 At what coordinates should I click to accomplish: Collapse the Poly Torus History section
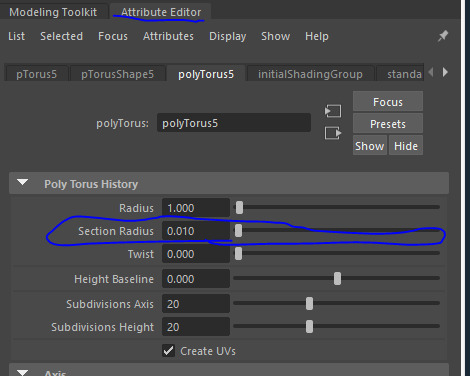click(x=23, y=182)
